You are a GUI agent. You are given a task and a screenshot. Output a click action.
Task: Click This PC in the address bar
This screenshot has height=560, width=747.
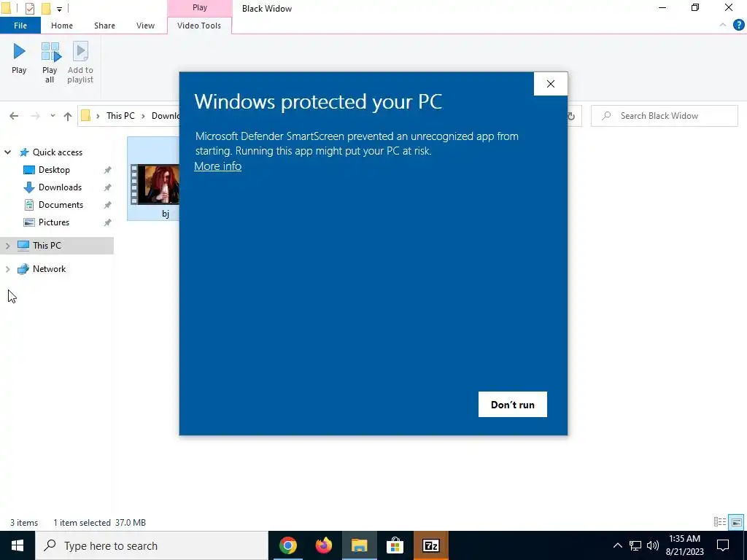[120, 116]
